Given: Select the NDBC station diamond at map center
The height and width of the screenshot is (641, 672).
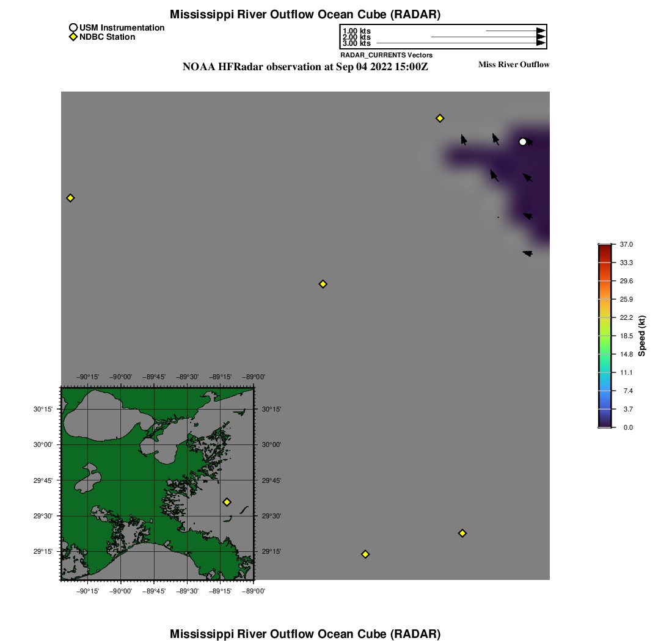Looking at the screenshot, I should click(323, 284).
